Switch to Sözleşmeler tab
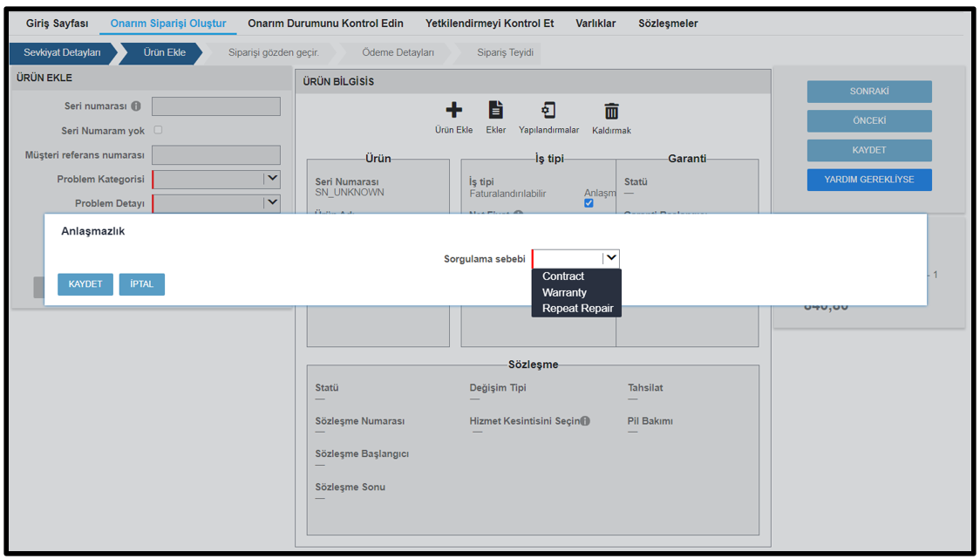This screenshot has width=980, height=559. pos(668,24)
